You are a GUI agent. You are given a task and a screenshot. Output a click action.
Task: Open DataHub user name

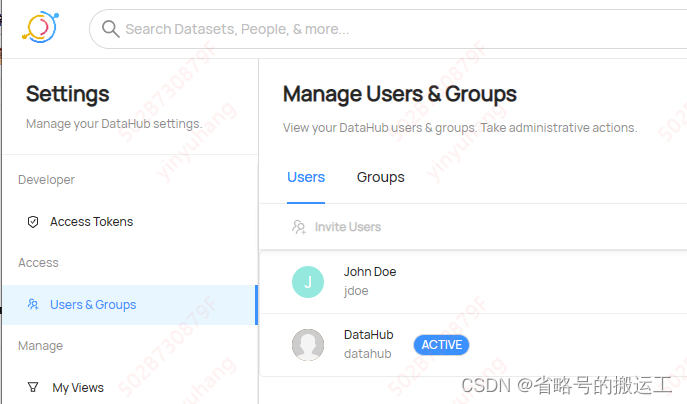tap(368, 335)
